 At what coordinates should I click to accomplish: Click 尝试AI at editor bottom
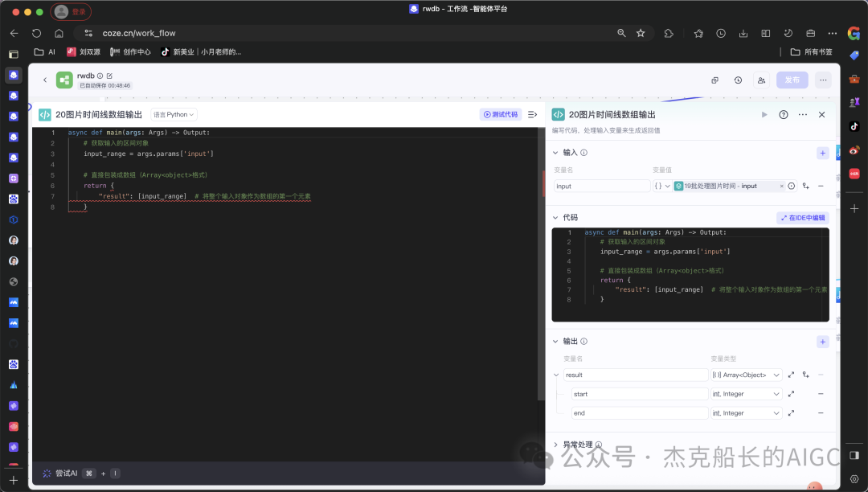click(66, 474)
